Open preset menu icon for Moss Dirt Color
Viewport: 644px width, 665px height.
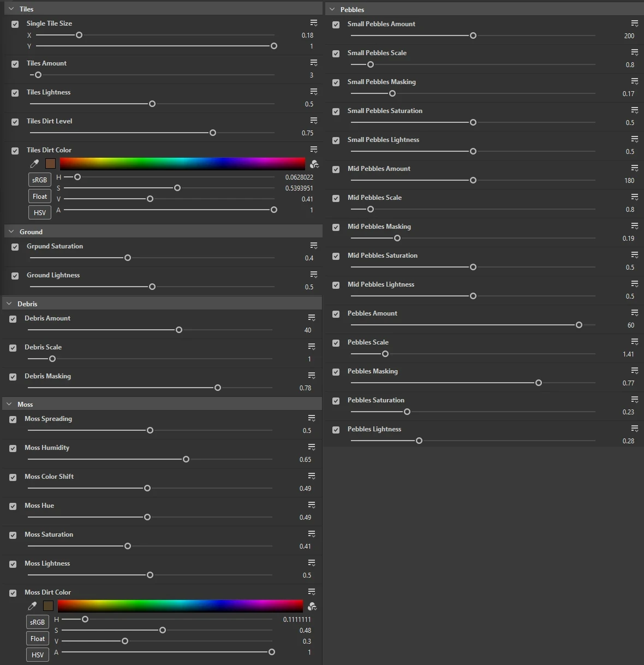point(312,592)
